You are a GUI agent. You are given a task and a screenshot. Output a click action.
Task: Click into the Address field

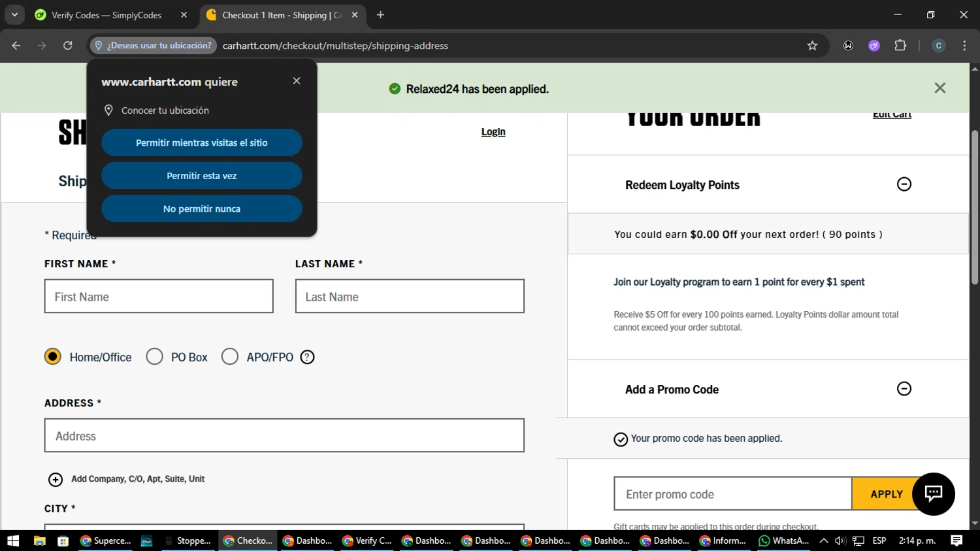284,435
